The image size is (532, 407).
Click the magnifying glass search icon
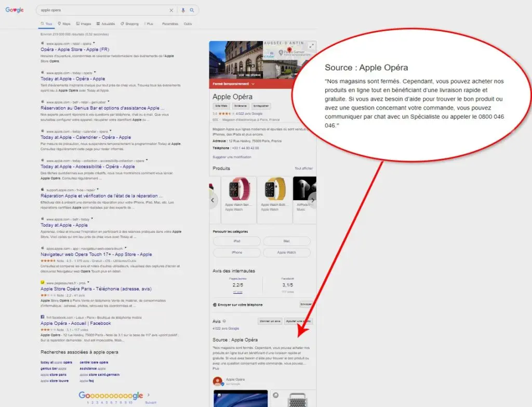192,10
